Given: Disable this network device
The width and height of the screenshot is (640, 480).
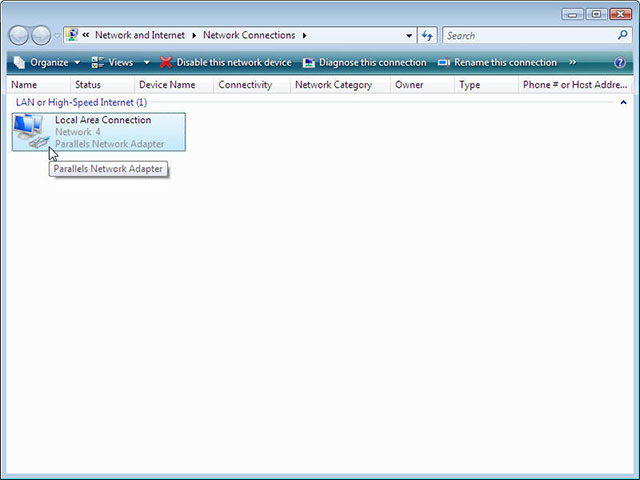Looking at the screenshot, I should point(226,62).
